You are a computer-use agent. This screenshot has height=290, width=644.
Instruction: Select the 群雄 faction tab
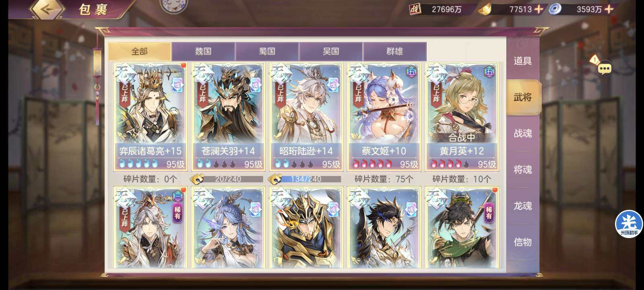click(x=395, y=52)
